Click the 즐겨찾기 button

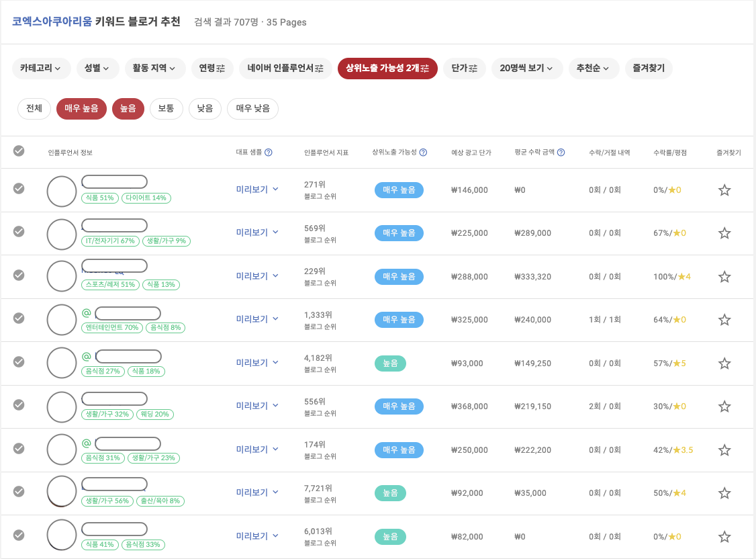point(649,68)
